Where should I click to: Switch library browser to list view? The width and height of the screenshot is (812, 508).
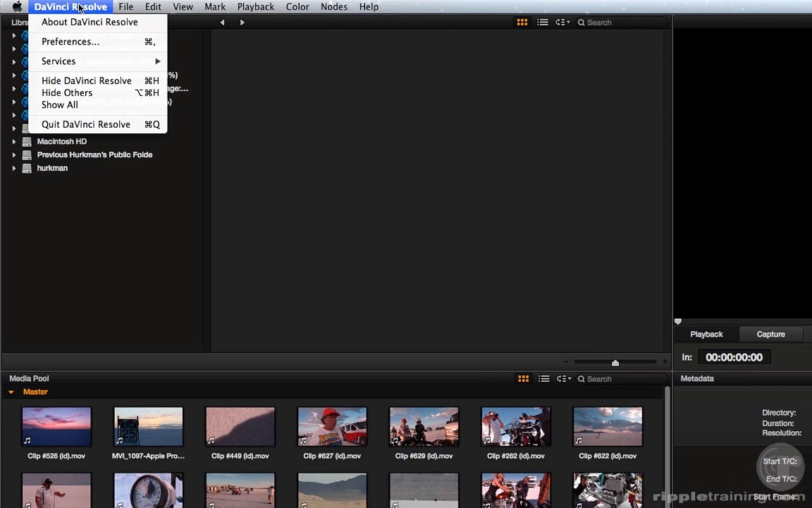[x=543, y=23]
